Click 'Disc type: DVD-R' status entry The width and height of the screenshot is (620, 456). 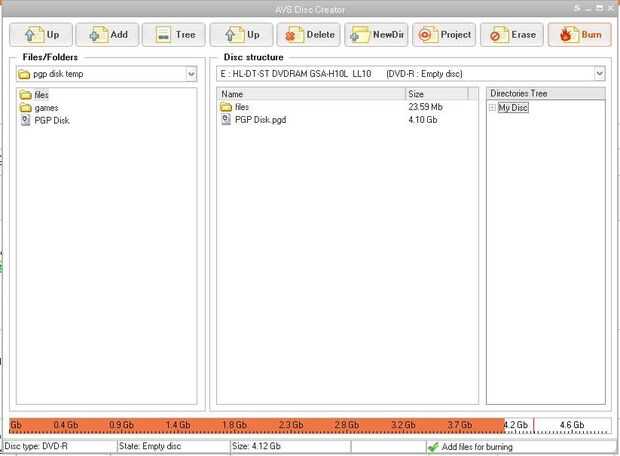tap(36, 446)
